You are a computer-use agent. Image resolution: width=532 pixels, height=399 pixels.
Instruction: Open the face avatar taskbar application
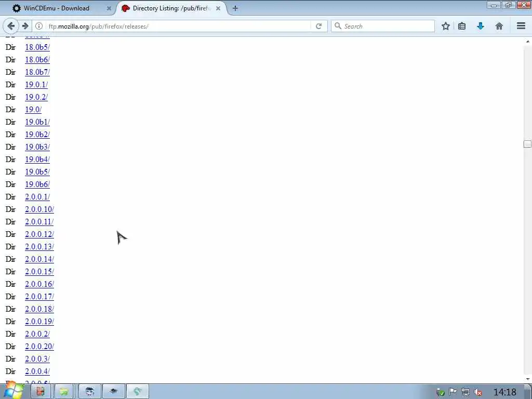[89, 392]
